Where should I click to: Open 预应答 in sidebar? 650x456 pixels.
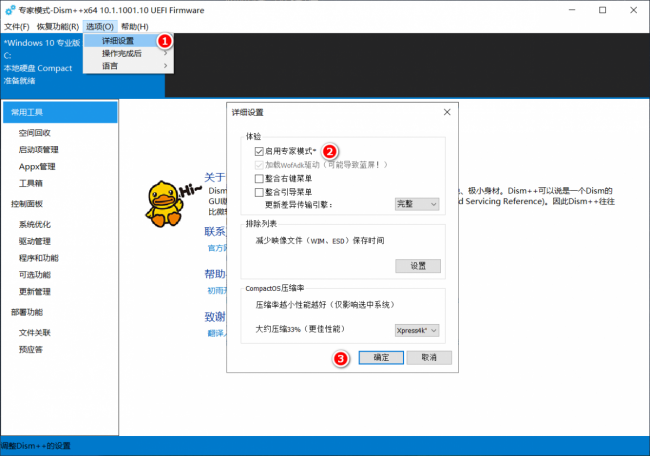coord(31,349)
